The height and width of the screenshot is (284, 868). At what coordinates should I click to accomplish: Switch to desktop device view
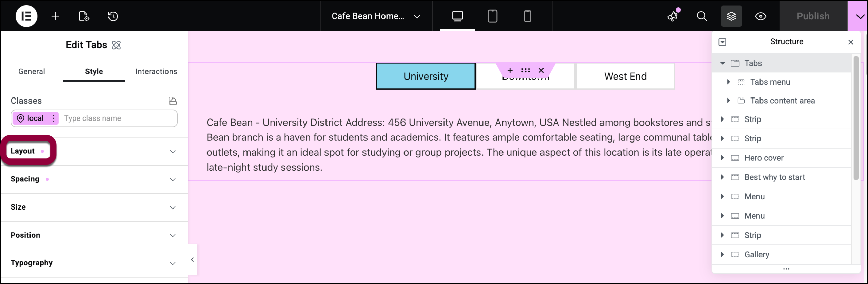pos(457,16)
